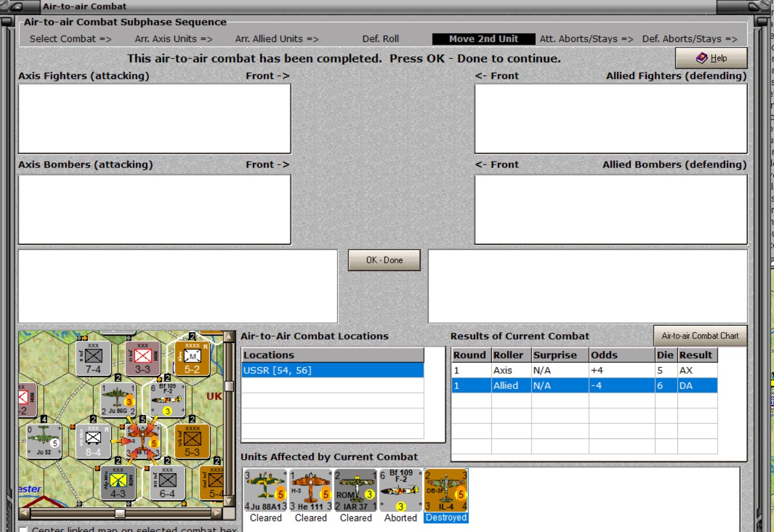Click the Surprise column header
Image resolution: width=774 pixels, height=532 pixels.
(559, 355)
